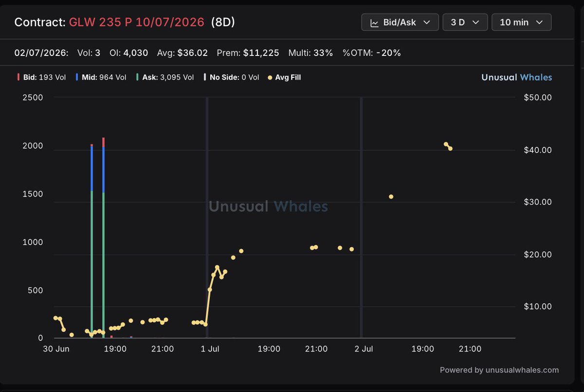Viewport: 584px width, 392px height.
Task: Click the yellow Avg Fill legend dot
Action: pos(270,77)
